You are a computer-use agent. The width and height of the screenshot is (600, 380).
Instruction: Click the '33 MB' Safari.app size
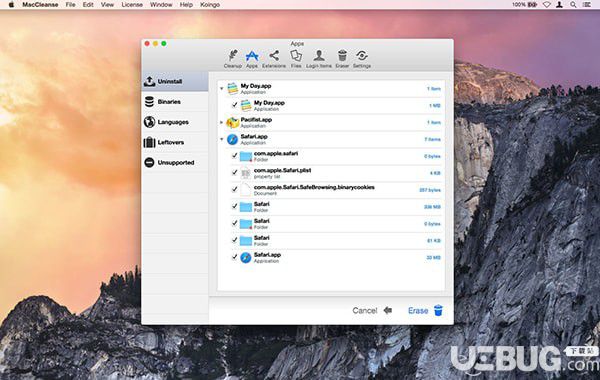coord(434,258)
